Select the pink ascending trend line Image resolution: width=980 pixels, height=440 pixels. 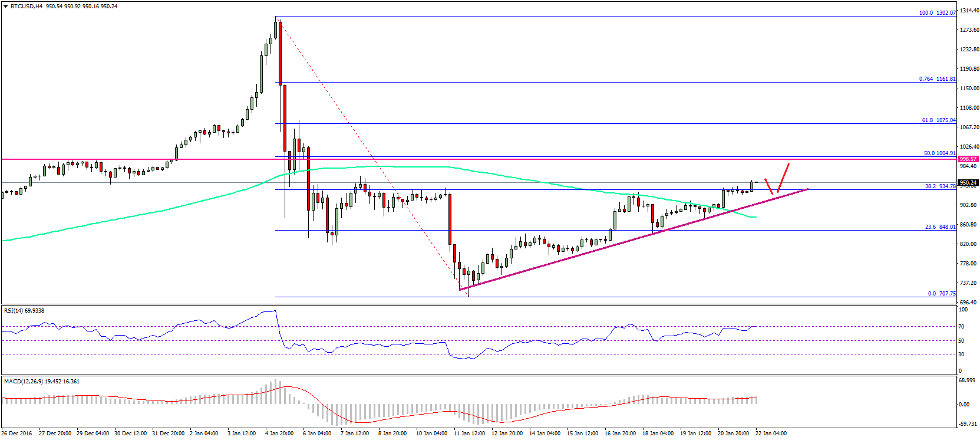(x=633, y=239)
